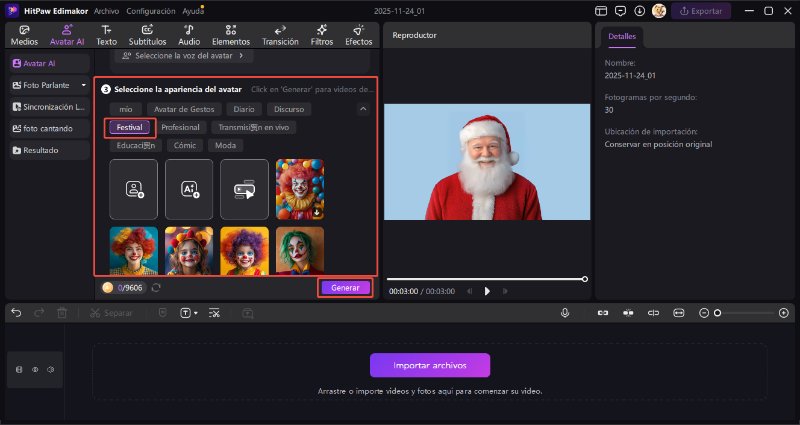The width and height of the screenshot is (800, 425).
Task: Open the Efectos tool tab
Action: pyautogui.click(x=359, y=35)
